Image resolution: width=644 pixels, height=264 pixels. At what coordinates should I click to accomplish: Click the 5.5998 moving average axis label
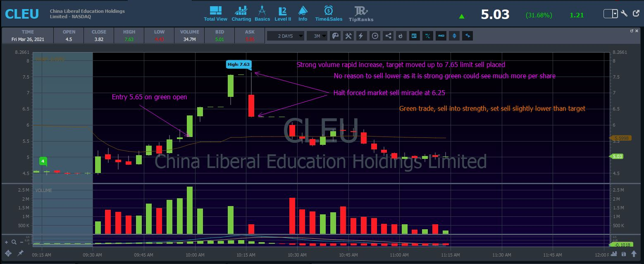(620, 138)
